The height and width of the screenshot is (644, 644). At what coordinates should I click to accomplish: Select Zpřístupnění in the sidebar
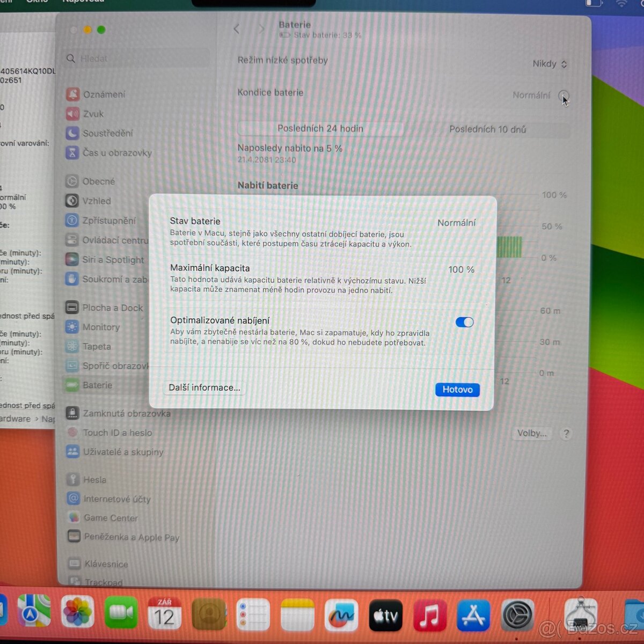(x=109, y=220)
